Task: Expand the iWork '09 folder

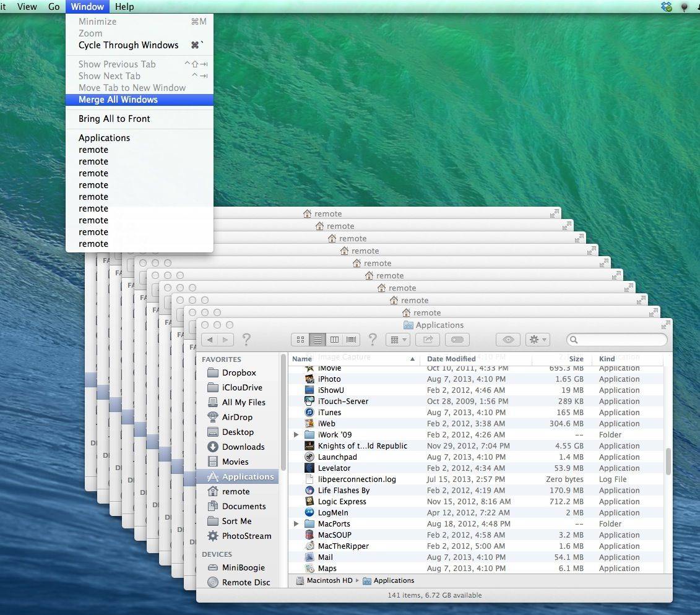Action: click(296, 435)
